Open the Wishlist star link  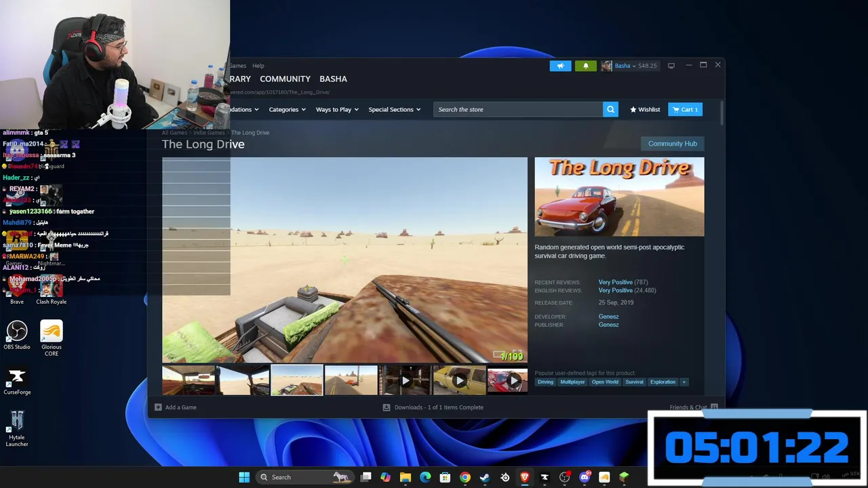[x=645, y=109]
